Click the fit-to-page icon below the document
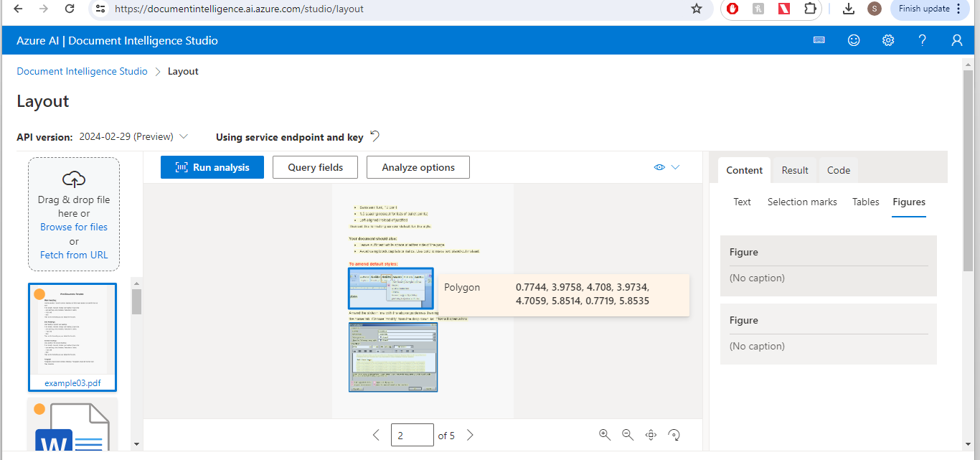The image size is (980, 460). coord(650,434)
